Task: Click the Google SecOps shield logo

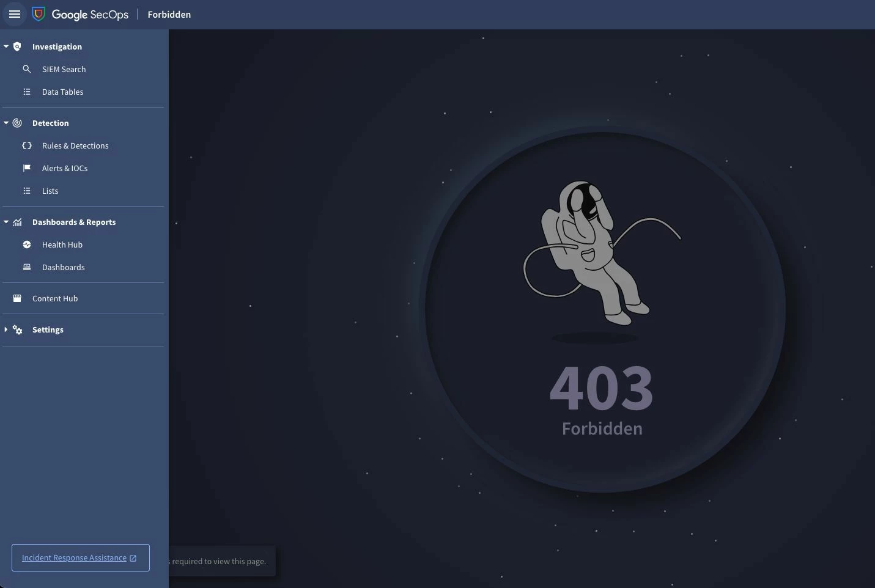Action: (39, 14)
